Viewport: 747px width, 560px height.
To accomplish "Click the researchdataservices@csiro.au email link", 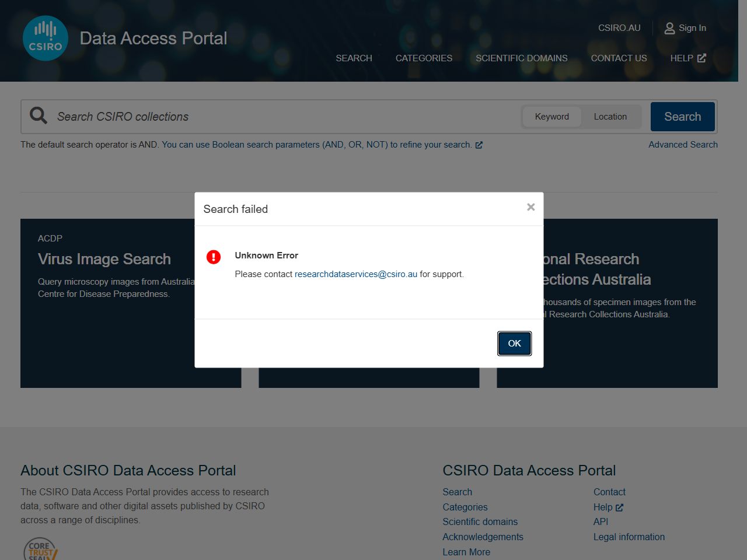I will pos(355,274).
